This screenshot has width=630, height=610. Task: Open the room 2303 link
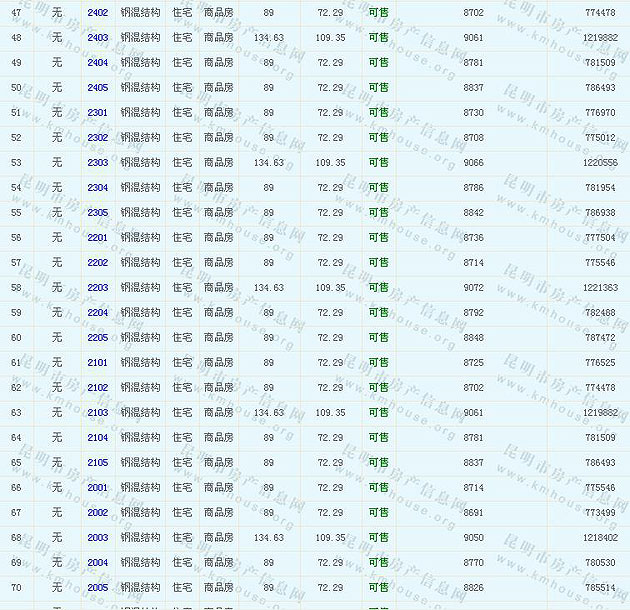(97, 163)
